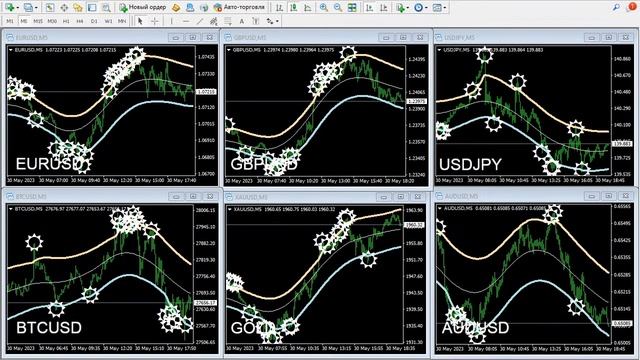The width and height of the screenshot is (640, 360).
Task: Click the Tile Windows grid icon
Action: coord(352,7)
